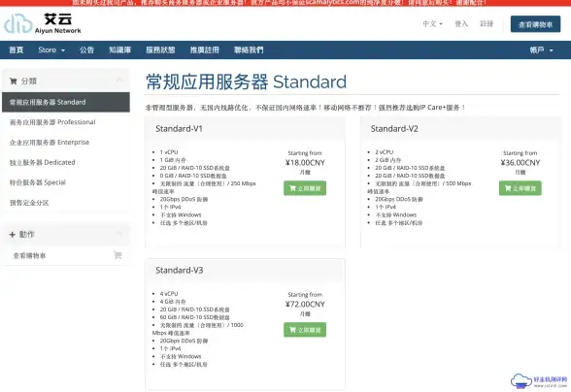Select 商务应用服务器 Professional category

(x=66, y=122)
